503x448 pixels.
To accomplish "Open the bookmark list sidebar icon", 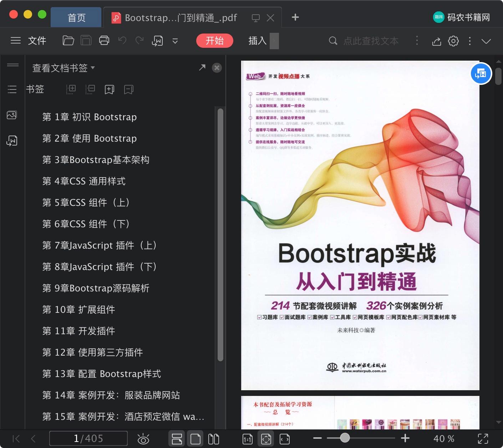I will point(12,89).
